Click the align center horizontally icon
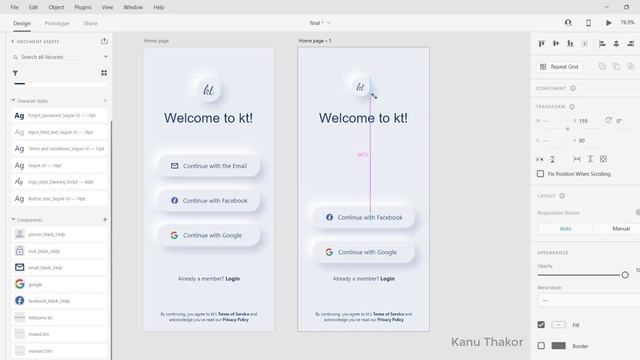The width and height of the screenshot is (640, 360). pyautogui.click(x=616, y=43)
